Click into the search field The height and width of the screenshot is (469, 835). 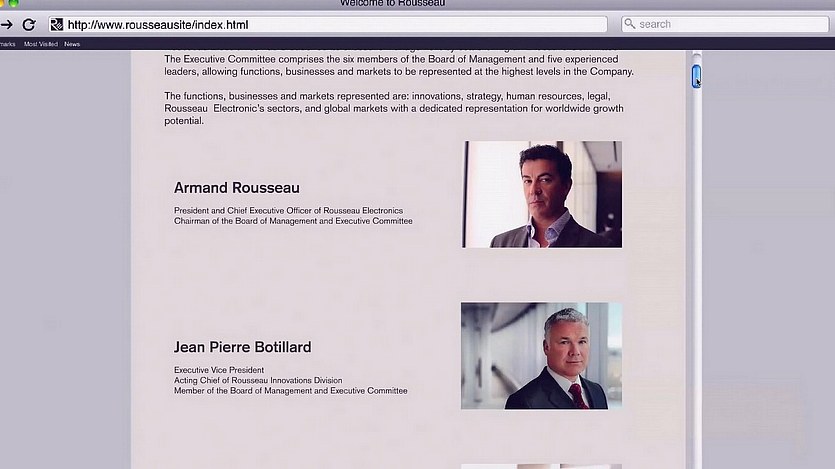pos(725,24)
